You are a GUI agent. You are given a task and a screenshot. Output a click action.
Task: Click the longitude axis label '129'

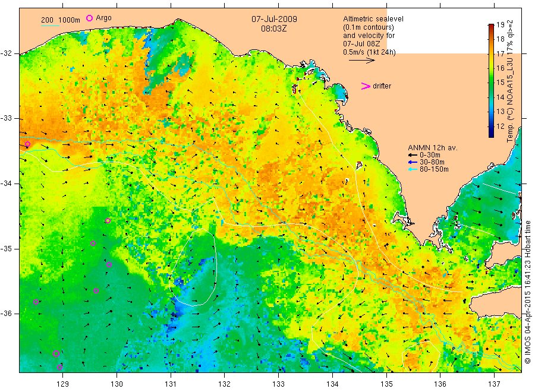tap(63, 384)
